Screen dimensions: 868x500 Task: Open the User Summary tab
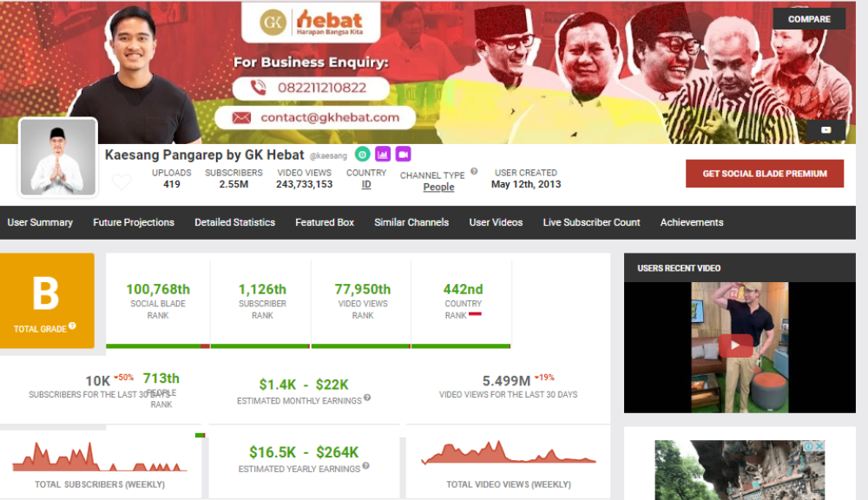pyautogui.click(x=40, y=222)
